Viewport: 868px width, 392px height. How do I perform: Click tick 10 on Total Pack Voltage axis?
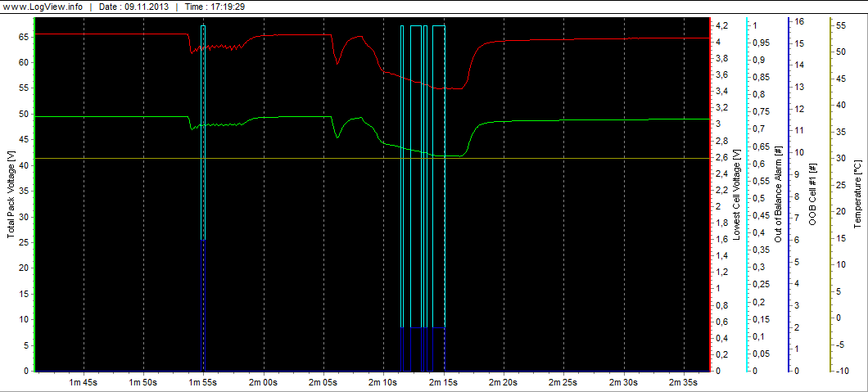(26, 319)
